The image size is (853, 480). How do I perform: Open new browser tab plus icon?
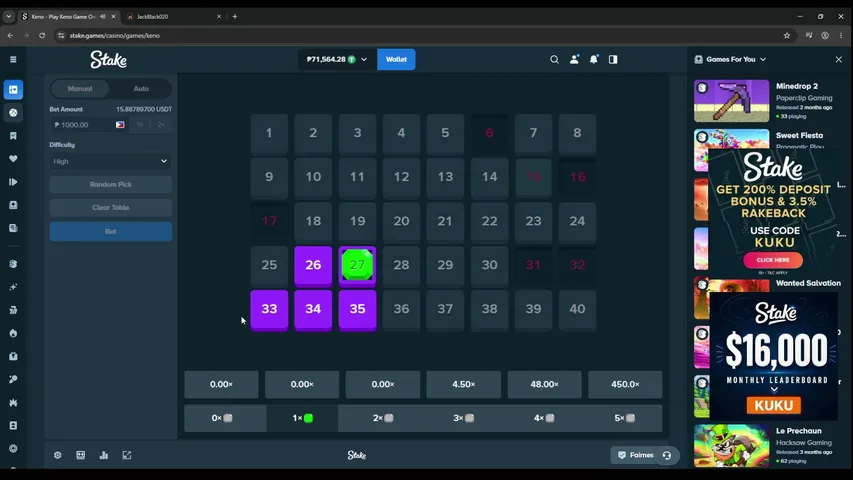coord(235,16)
